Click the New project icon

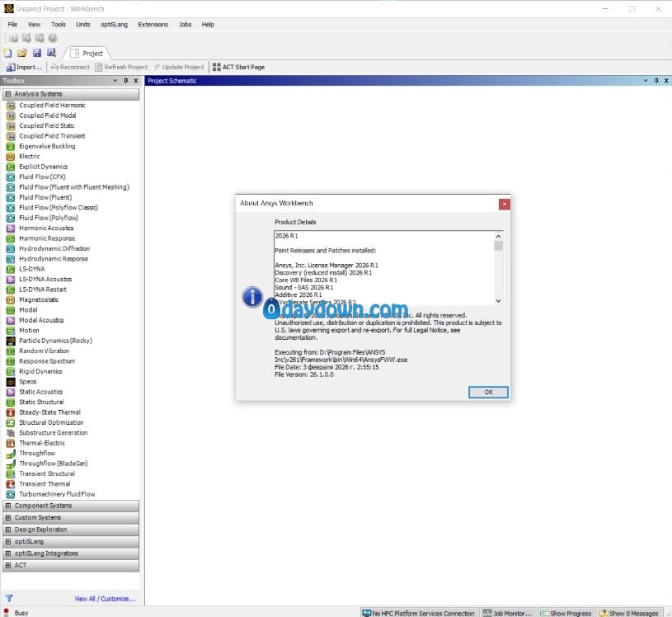8,53
